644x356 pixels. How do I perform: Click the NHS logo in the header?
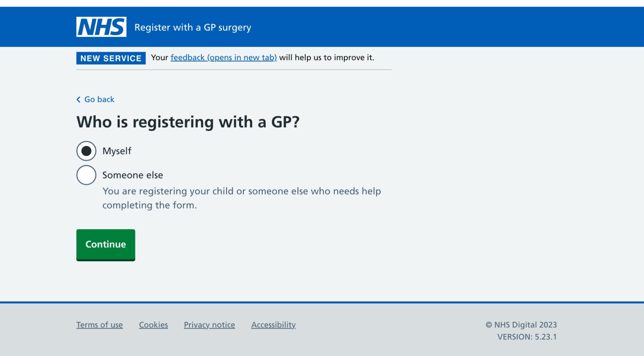click(x=101, y=26)
